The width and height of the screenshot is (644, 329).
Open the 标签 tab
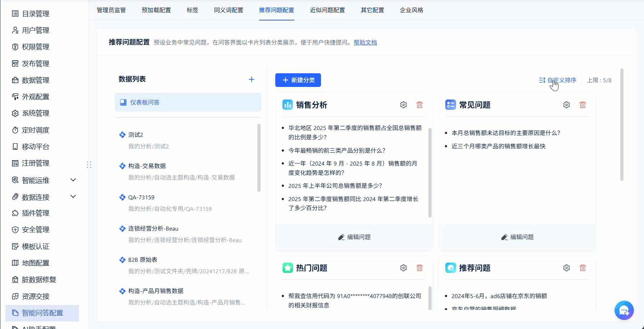192,10
